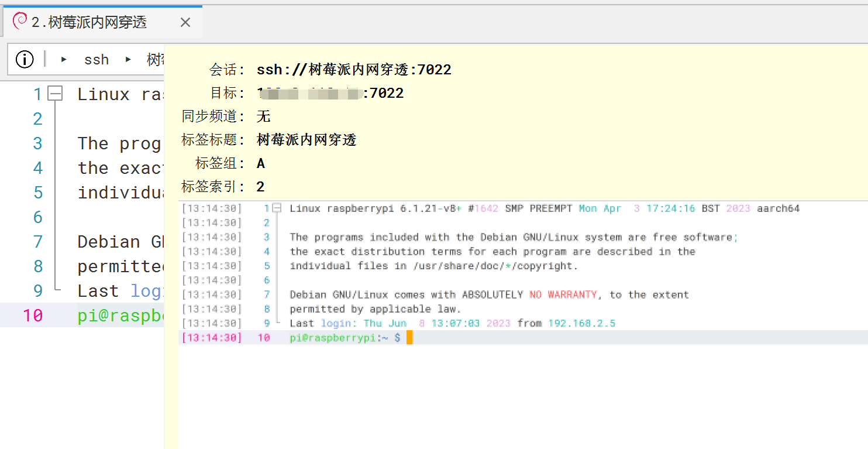Click the session URL ssh://树莓派内网穿透:7022
The height and width of the screenshot is (449, 868).
(x=354, y=70)
